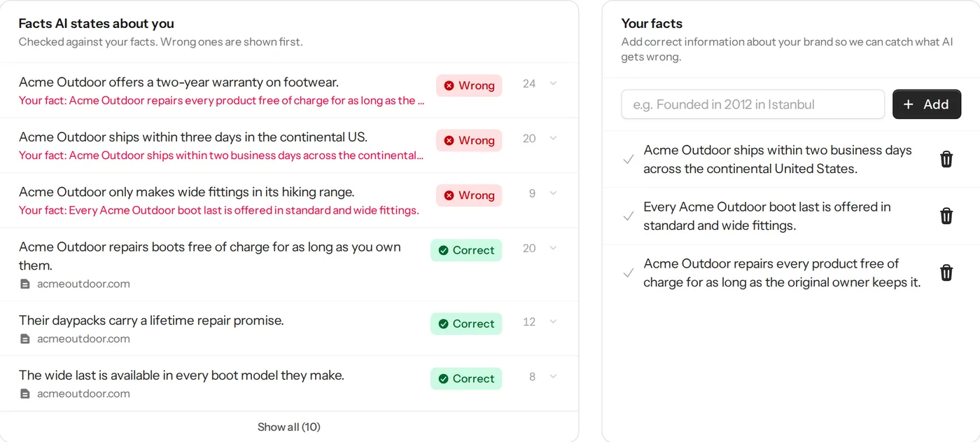Click checkmark icon beside two business days fact
Image resolution: width=980 pixels, height=442 pixels.
[629, 160]
